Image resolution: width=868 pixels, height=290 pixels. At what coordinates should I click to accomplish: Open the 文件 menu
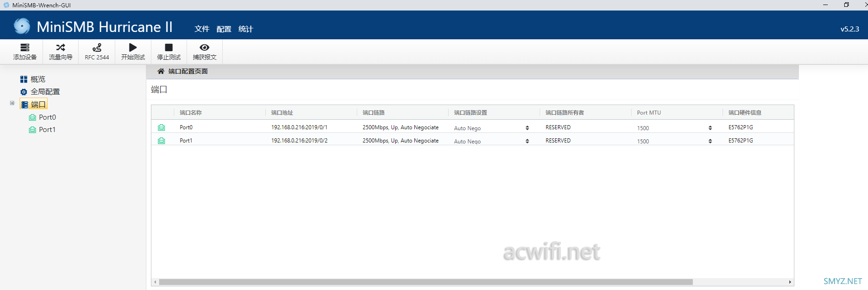[x=202, y=29]
